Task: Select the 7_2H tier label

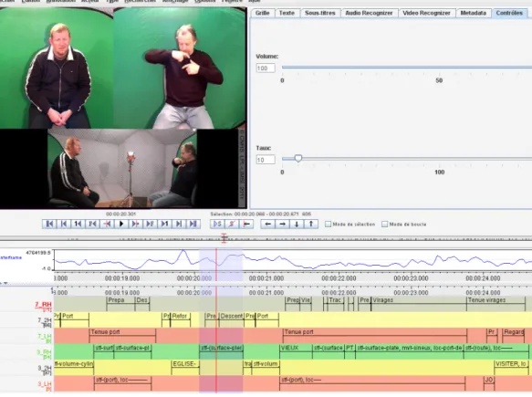Action: coord(45,320)
